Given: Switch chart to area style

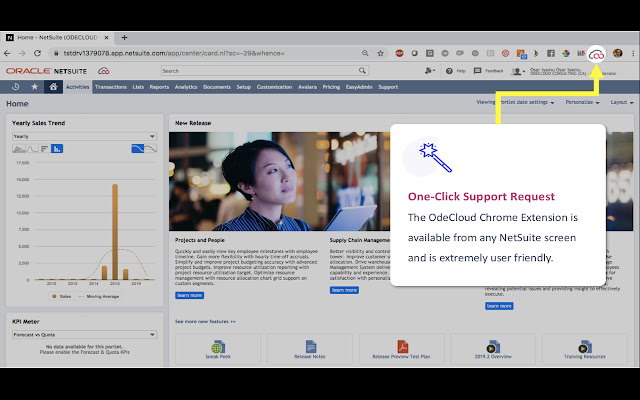Looking at the screenshot, I should click(19, 149).
